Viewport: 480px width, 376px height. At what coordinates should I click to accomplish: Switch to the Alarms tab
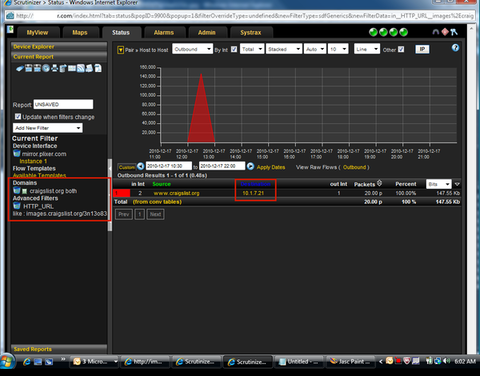click(x=164, y=33)
